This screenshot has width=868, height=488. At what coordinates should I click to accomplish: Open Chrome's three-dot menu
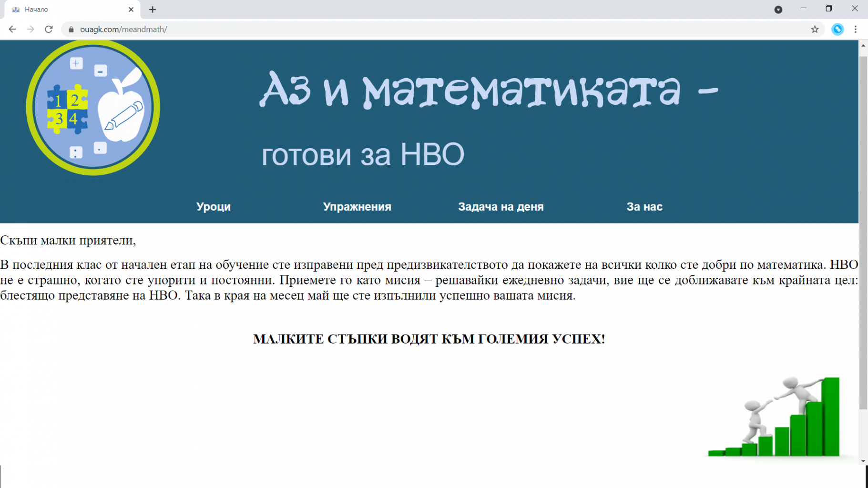856,29
